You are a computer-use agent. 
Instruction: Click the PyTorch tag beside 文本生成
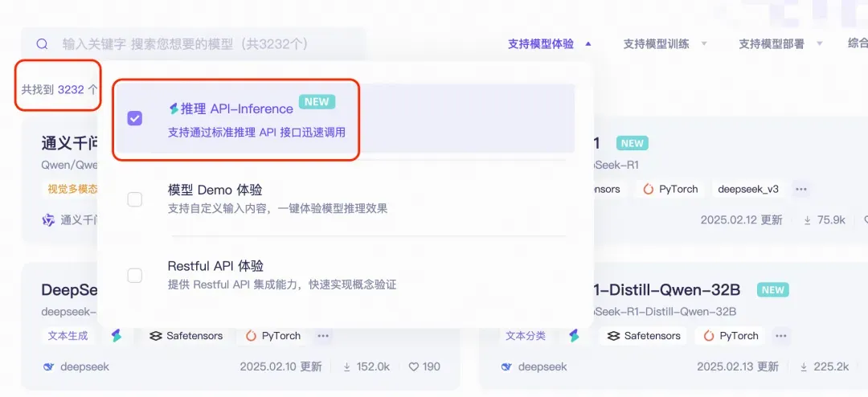(273, 336)
